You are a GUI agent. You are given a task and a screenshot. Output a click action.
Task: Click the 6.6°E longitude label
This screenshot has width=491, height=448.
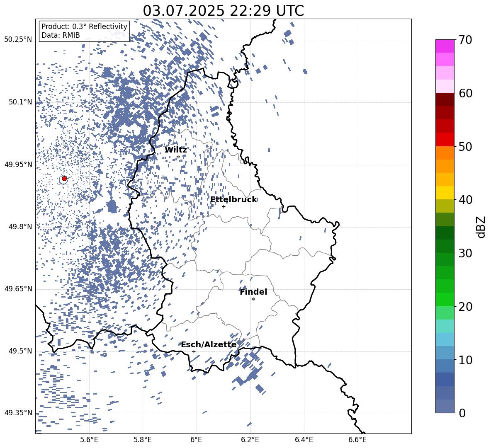point(357,440)
